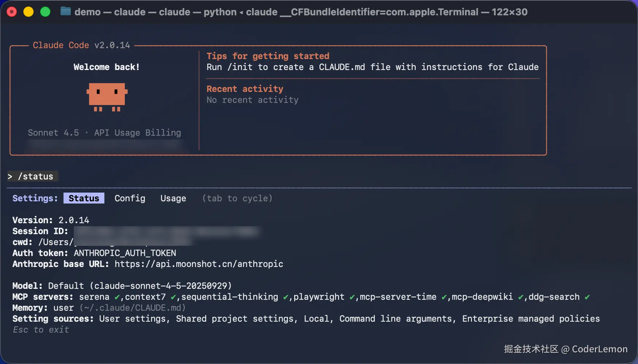Viewport: 638px width, 364px height.
Task: Switch to the Config tab
Action: coord(130,198)
